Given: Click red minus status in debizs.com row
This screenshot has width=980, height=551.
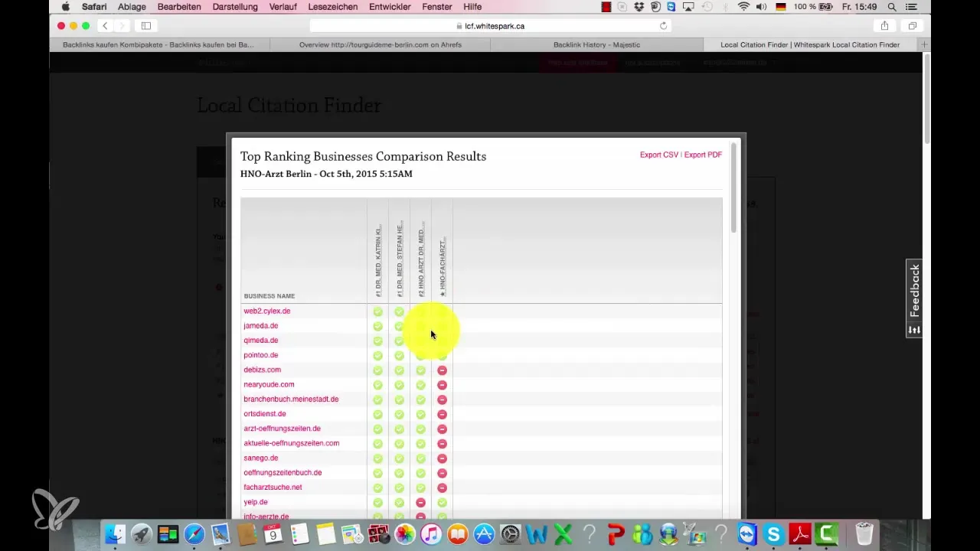Looking at the screenshot, I should click(x=442, y=370).
